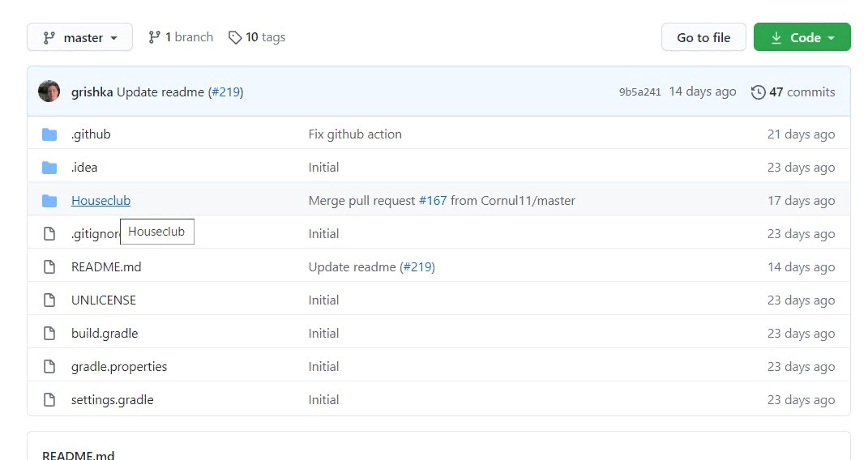
Task: Click the README.md heading below file list
Action: click(x=78, y=454)
